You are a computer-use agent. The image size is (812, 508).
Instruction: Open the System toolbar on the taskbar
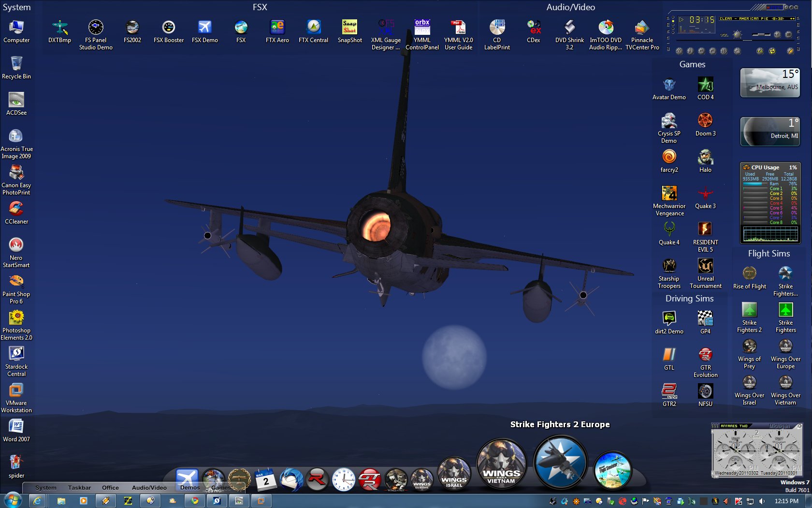pyautogui.click(x=45, y=488)
